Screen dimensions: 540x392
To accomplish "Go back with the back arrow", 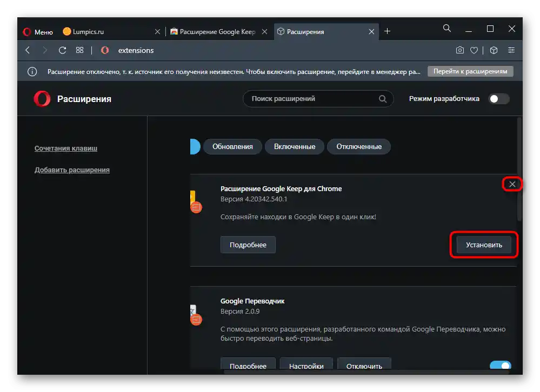I will (x=28, y=50).
